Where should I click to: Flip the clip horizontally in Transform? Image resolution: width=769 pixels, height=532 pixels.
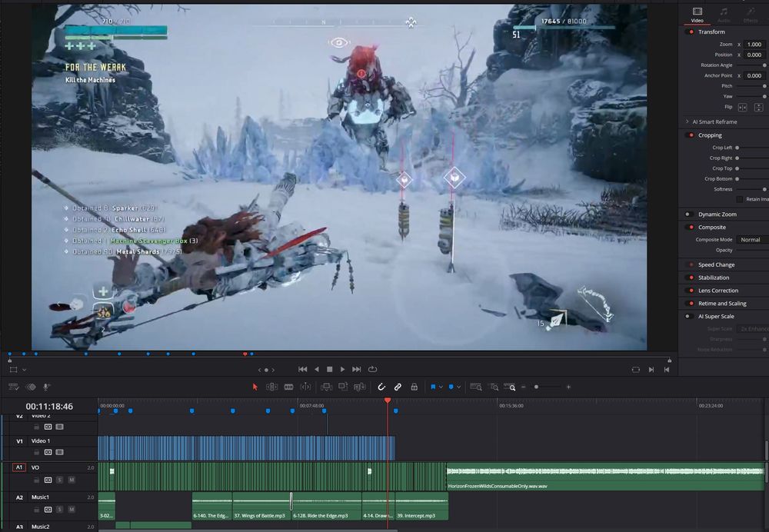tap(743, 108)
